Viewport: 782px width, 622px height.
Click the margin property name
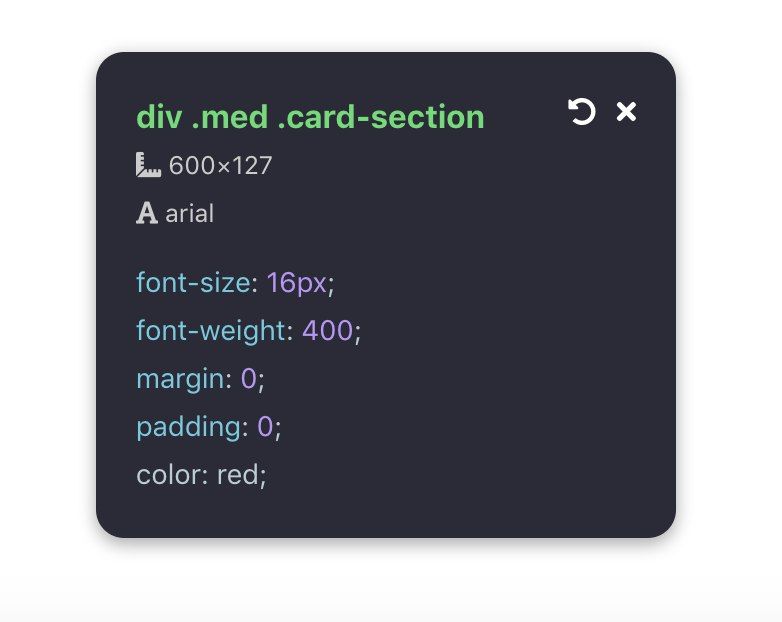click(x=179, y=379)
